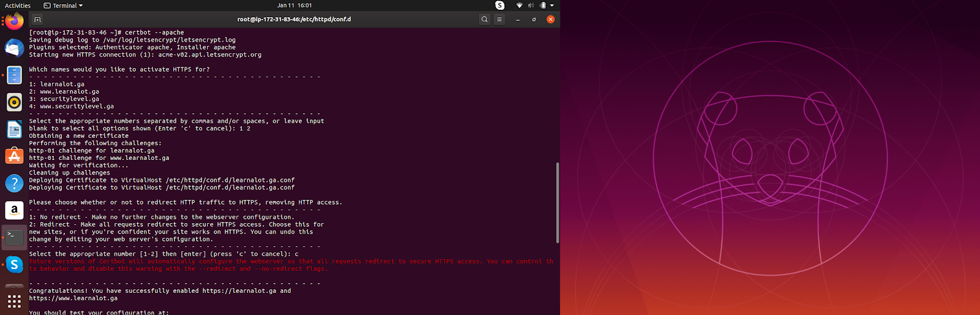This screenshot has height=315, width=980.
Task: Launch LibreOffice Writer from the dock
Action: click(14, 129)
